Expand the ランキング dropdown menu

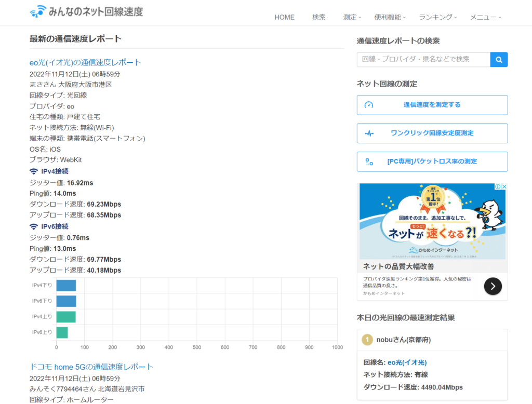[437, 17]
